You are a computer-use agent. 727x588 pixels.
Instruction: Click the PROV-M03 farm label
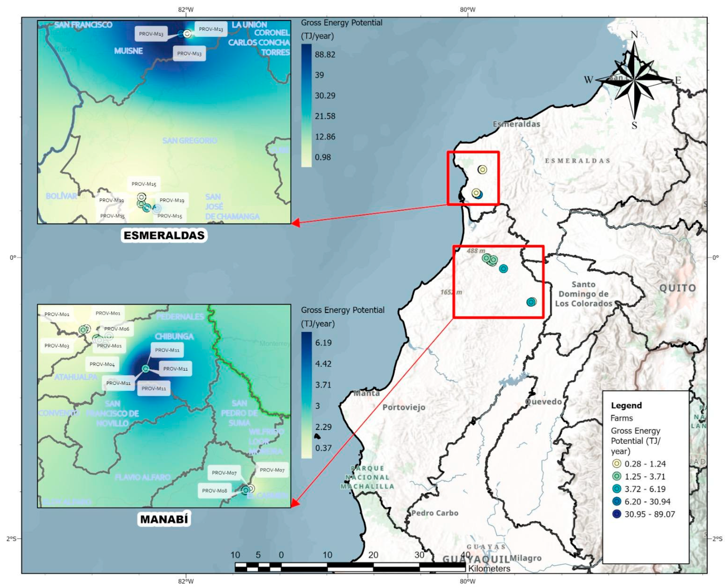point(56,346)
